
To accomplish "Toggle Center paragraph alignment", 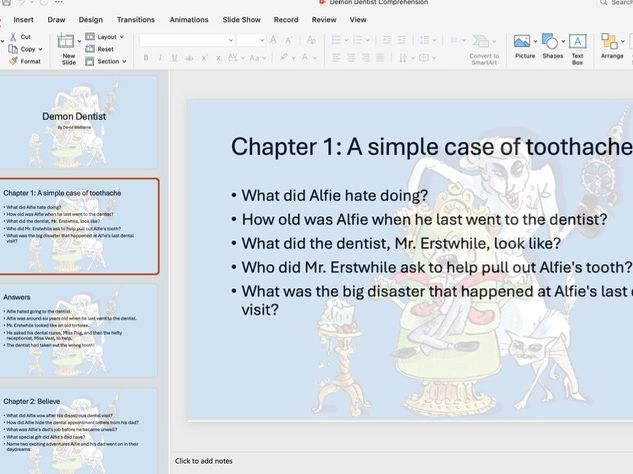I will coord(351,58).
